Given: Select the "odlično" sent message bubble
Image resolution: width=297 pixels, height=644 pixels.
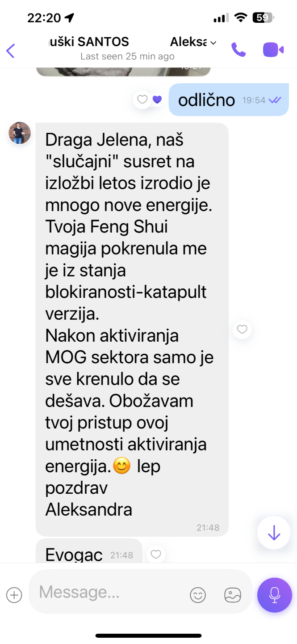Looking at the screenshot, I should pyautogui.click(x=229, y=100).
